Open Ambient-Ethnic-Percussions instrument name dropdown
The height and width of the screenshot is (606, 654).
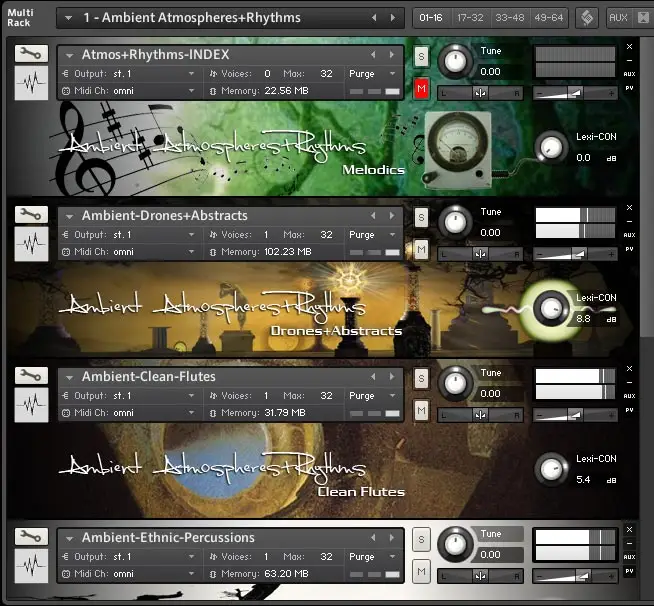(x=69, y=538)
